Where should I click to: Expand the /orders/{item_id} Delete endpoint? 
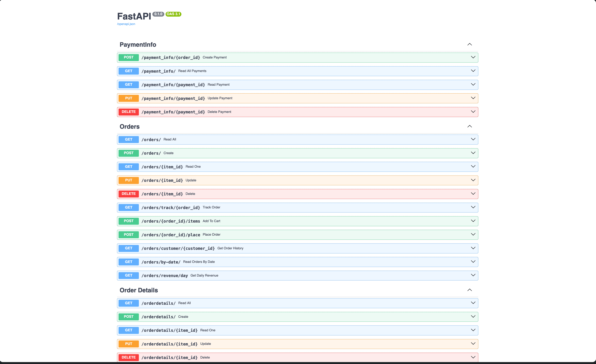coord(473,194)
